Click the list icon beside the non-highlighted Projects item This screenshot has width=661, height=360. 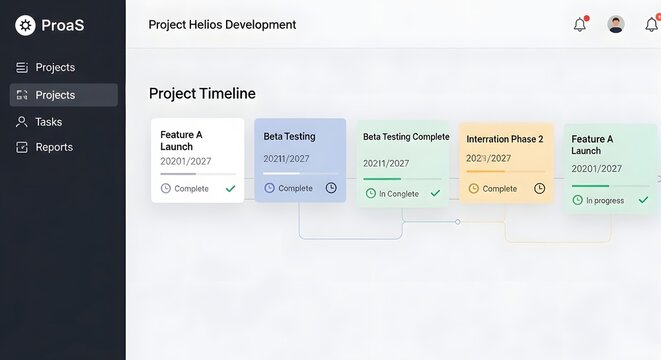tap(22, 67)
